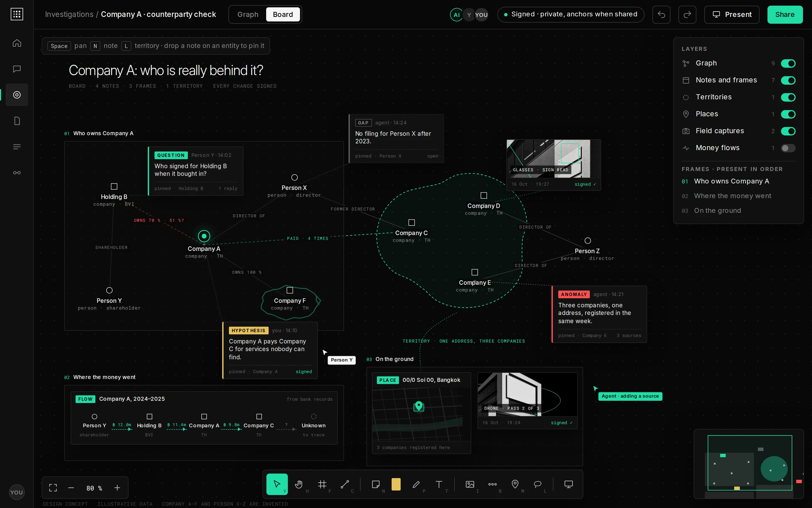
Task: Select the map pin place tool
Action: coord(515,484)
